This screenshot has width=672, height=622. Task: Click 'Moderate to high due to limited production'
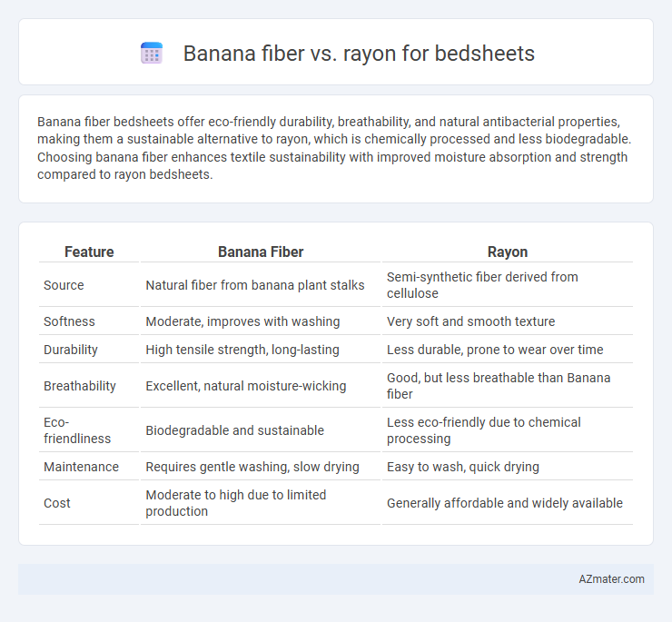point(236,503)
